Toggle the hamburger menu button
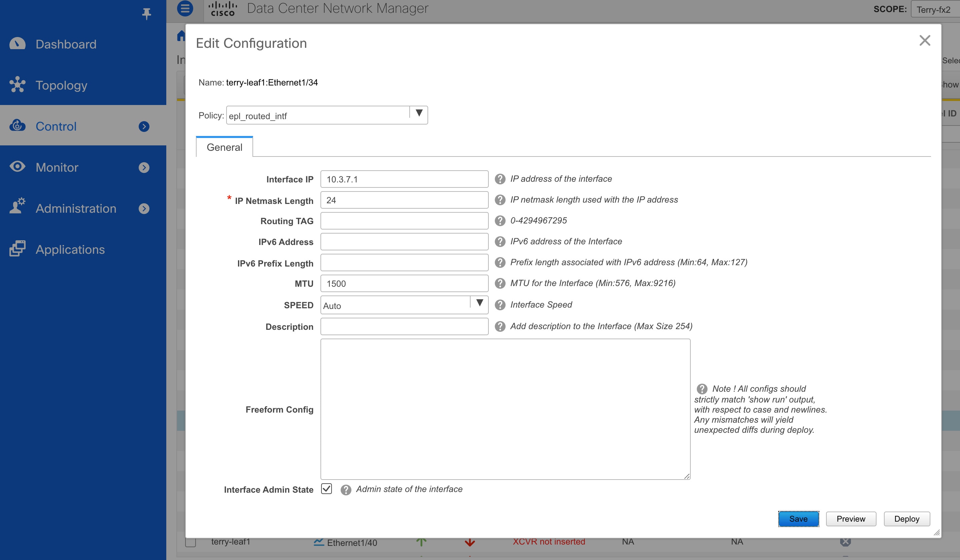The height and width of the screenshot is (560, 960). coord(185,8)
